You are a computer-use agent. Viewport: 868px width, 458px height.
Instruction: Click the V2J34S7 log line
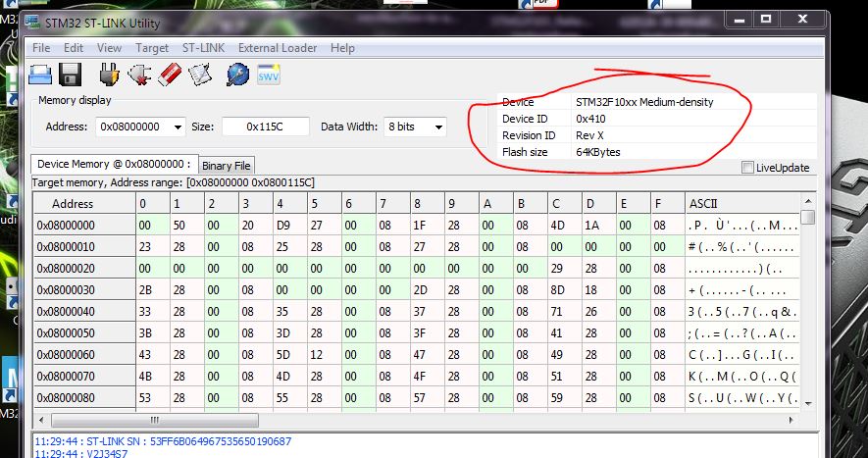(x=80, y=453)
